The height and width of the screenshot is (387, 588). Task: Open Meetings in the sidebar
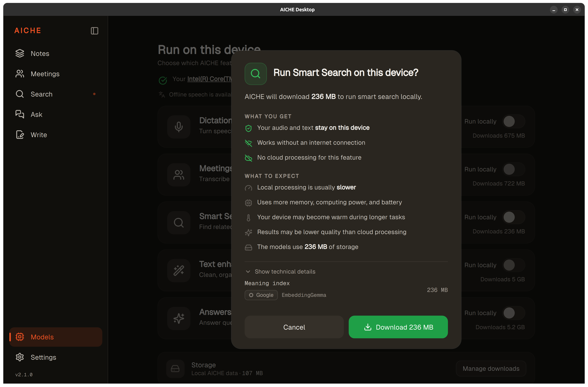[56, 74]
